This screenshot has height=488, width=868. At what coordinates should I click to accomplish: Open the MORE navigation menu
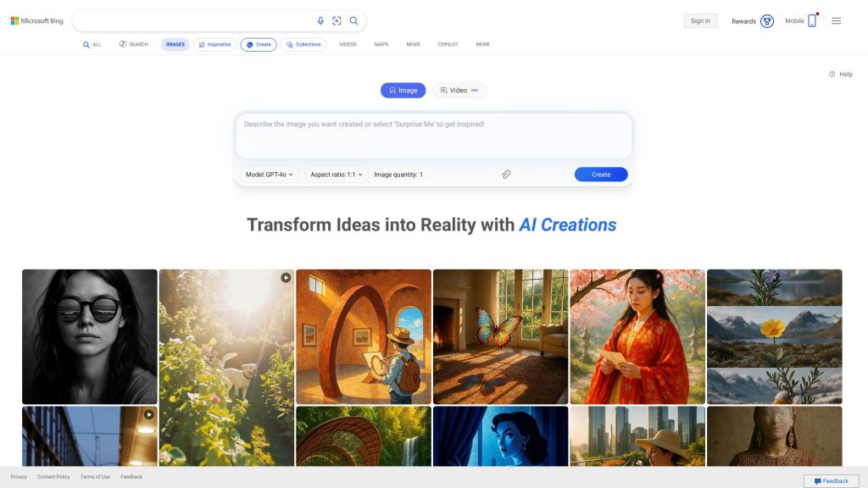(x=482, y=44)
